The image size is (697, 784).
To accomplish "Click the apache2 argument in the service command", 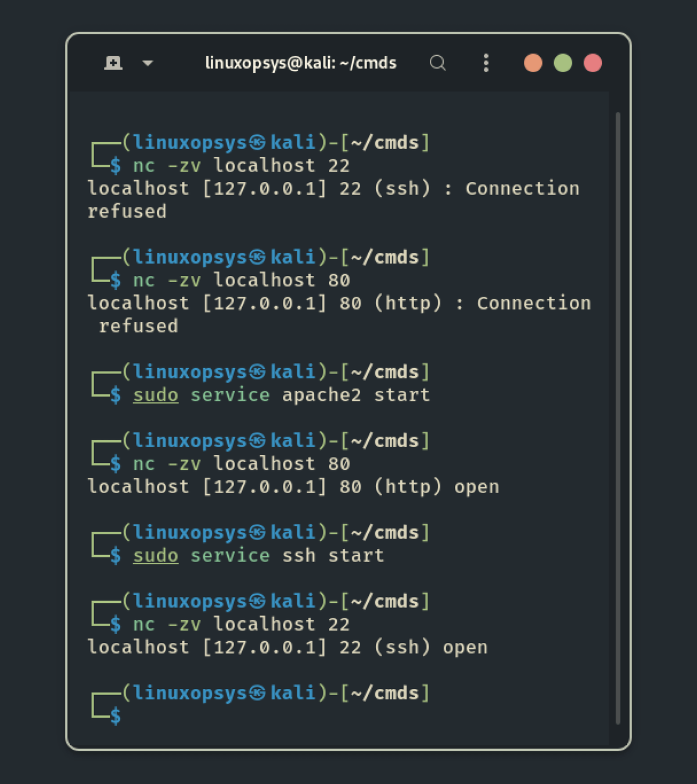I will point(321,395).
